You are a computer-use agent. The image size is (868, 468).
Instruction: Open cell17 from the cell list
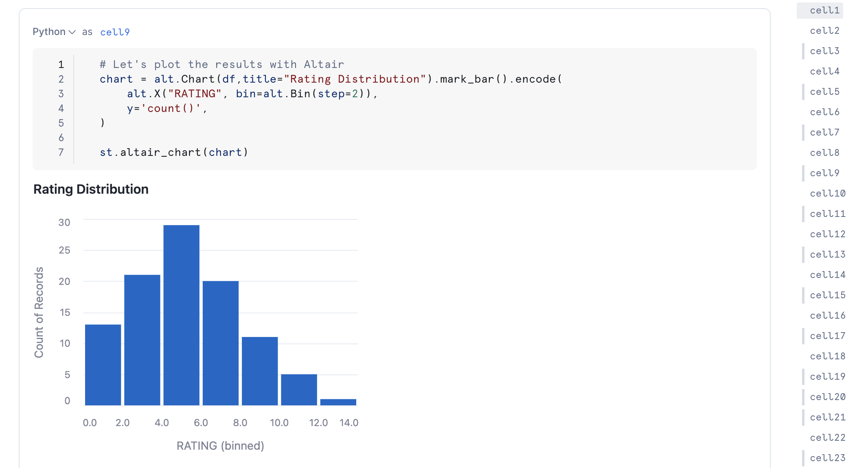pos(827,336)
